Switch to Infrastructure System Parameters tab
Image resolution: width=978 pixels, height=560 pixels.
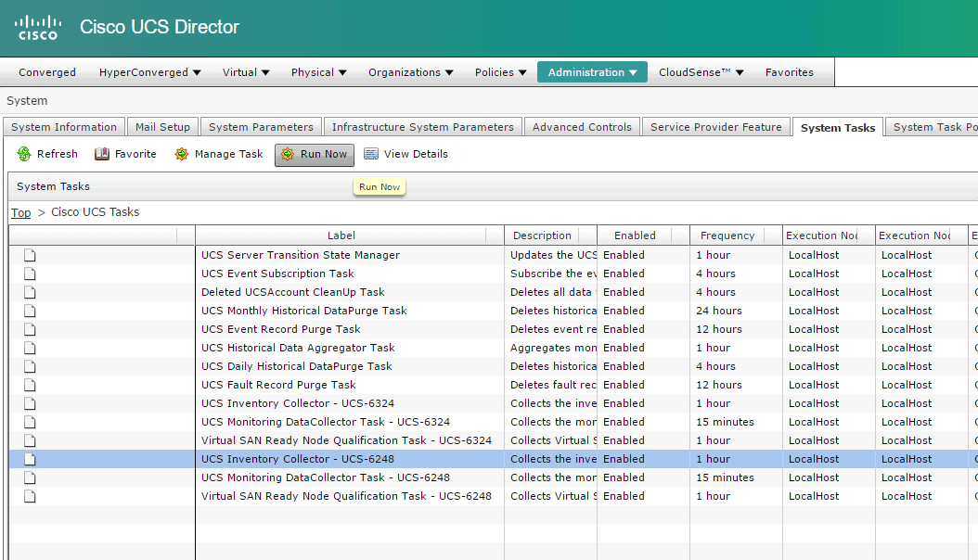tap(423, 127)
